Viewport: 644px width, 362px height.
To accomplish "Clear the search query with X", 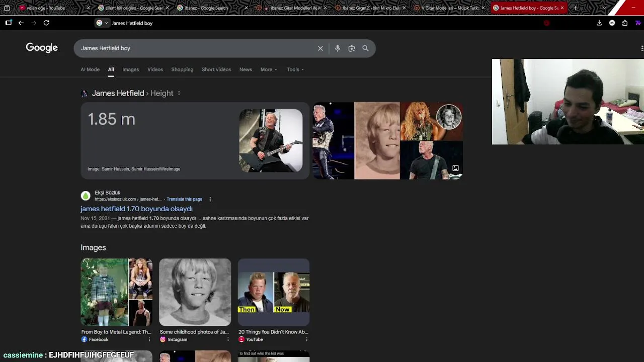I will (320, 48).
